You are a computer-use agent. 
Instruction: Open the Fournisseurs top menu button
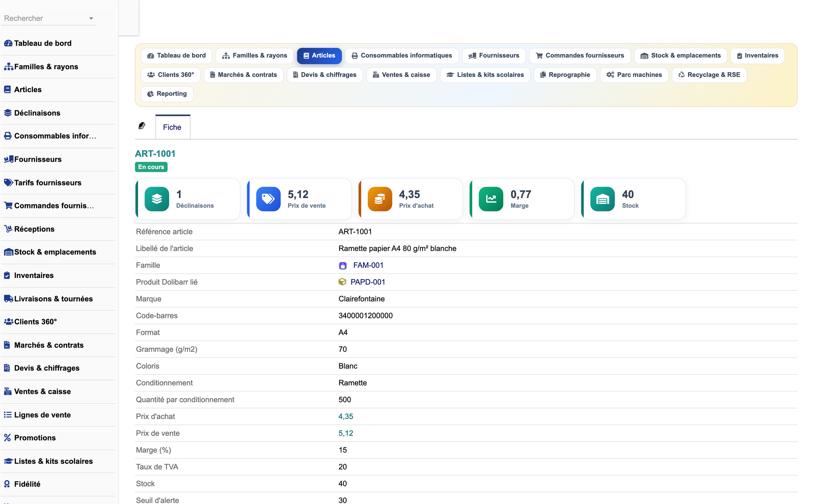coord(494,56)
